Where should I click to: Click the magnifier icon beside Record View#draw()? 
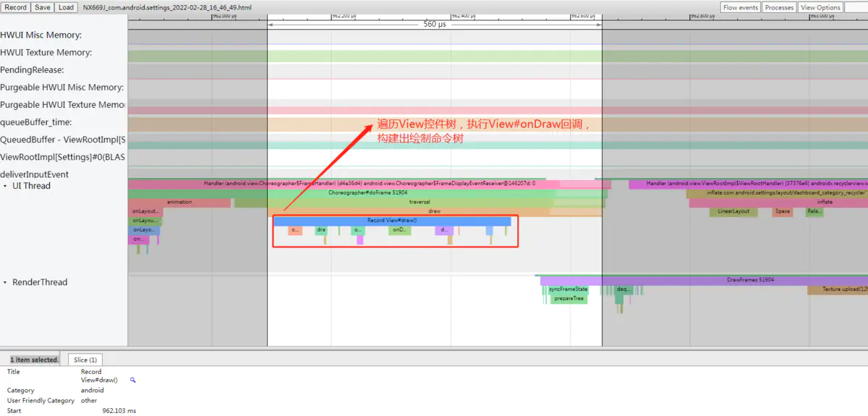click(x=133, y=380)
